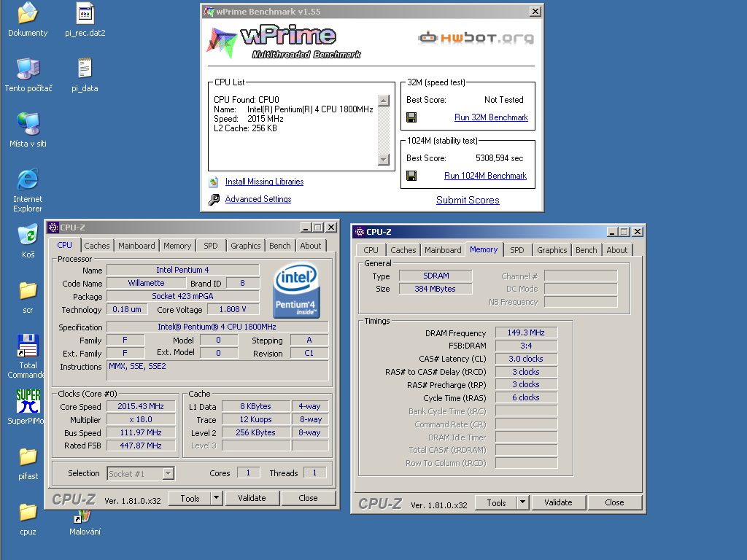Open SPD tab in left CPU-Z
The width and height of the screenshot is (747, 560).
coord(211,246)
